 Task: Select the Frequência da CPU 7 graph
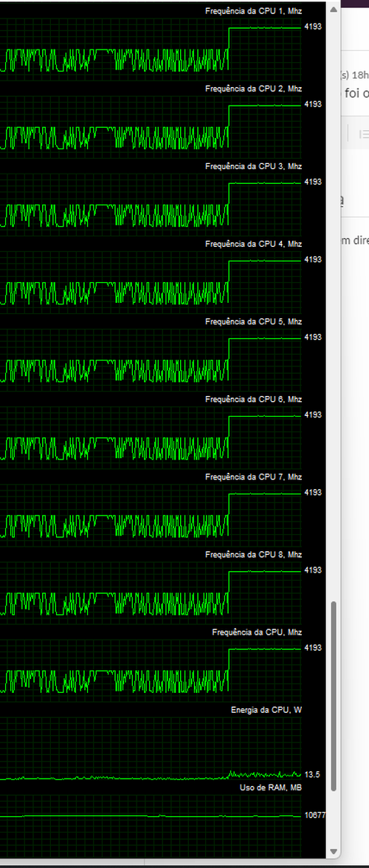click(151, 510)
